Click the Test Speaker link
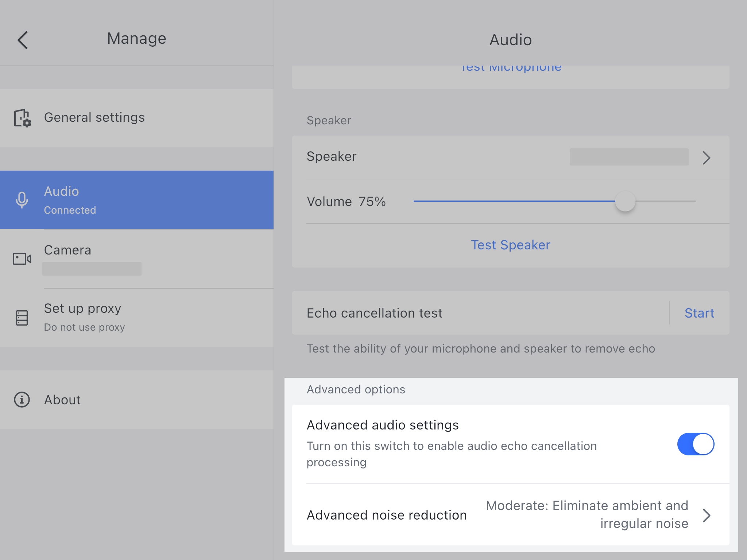Image resolution: width=747 pixels, height=560 pixels. point(510,245)
